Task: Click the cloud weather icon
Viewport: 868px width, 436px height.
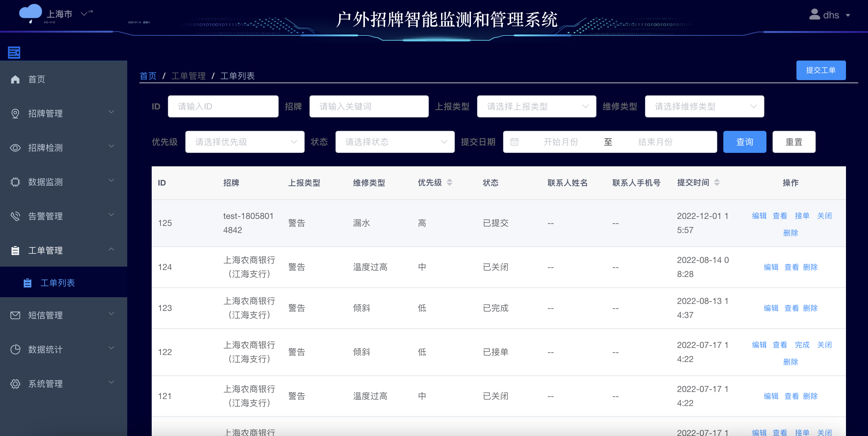Action: [31, 13]
